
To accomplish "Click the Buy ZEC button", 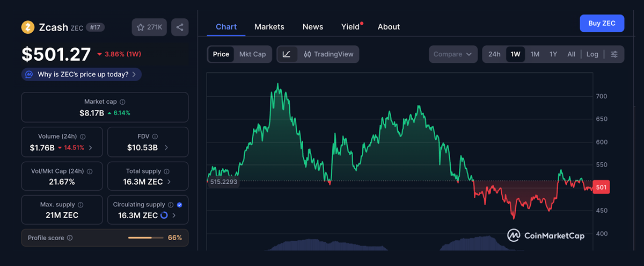I will coord(602,23).
